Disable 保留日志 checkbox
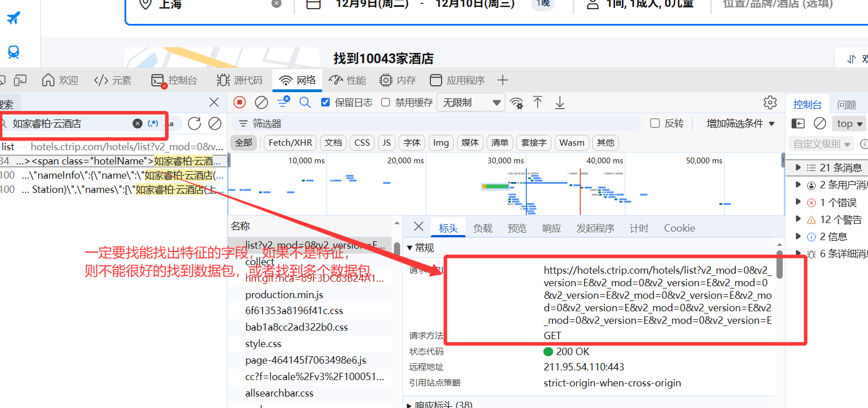Screen dimensions: 868x408 click(325, 102)
